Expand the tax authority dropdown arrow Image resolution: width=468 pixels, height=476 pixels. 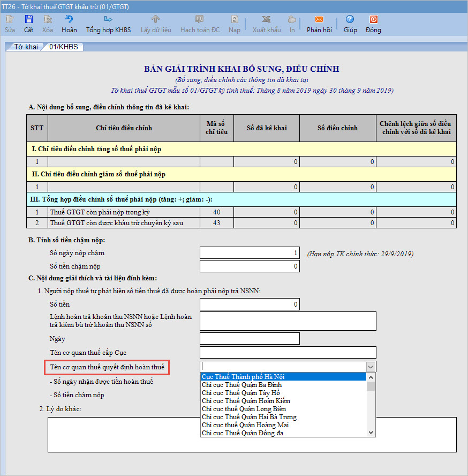371,366
